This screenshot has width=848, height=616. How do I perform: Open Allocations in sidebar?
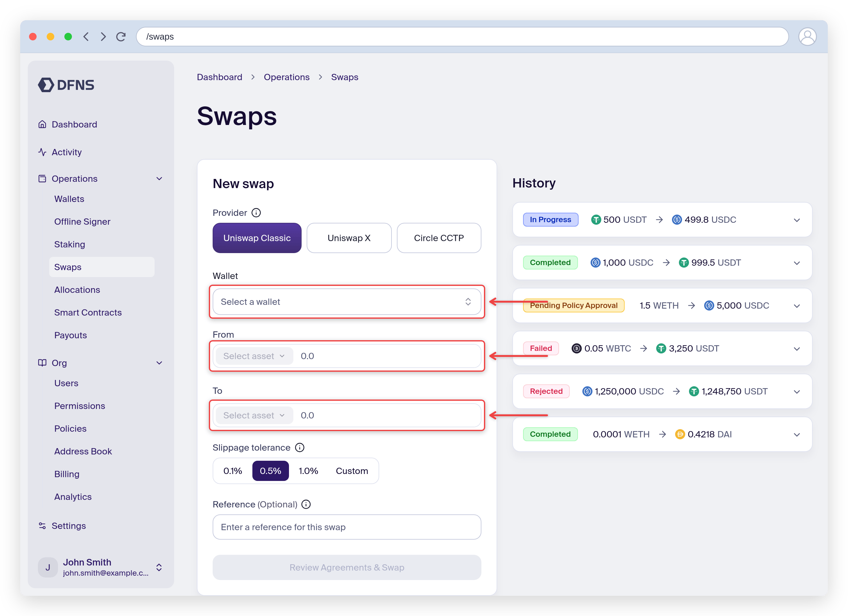click(x=77, y=290)
